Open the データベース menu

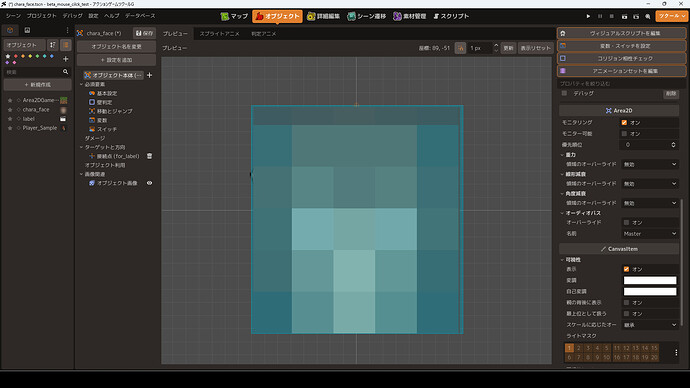(x=140, y=16)
